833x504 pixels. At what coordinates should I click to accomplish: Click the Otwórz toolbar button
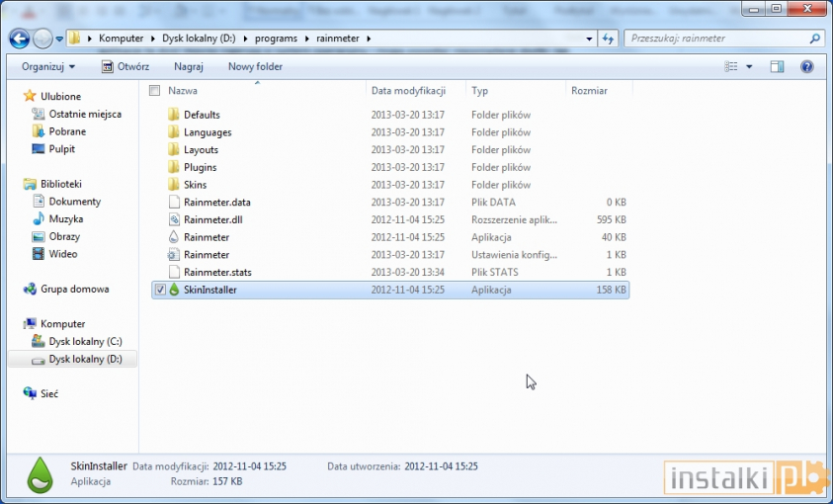(x=125, y=66)
